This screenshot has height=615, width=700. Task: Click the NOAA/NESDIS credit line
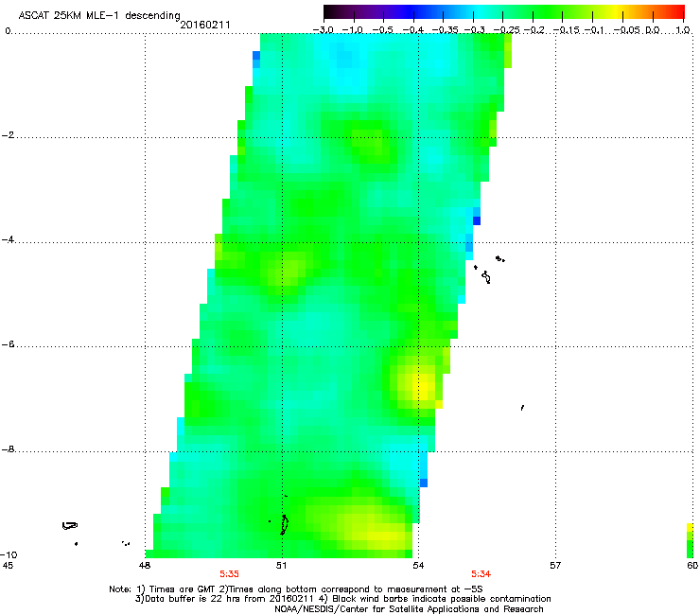tap(409, 609)
